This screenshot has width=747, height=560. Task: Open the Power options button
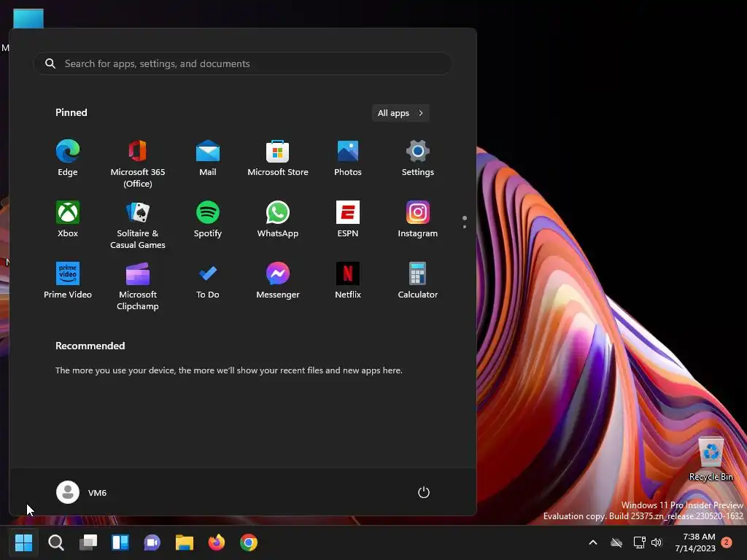point(424,492)
